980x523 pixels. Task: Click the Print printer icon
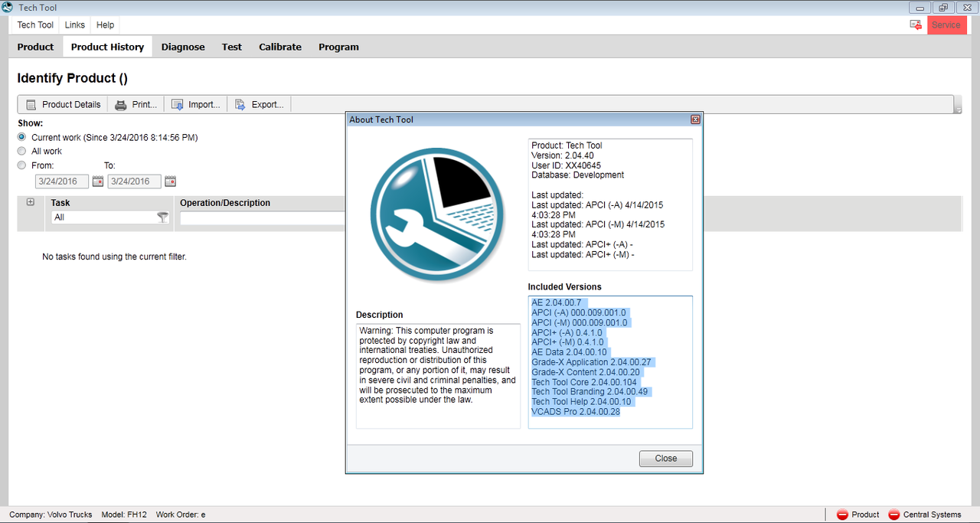(x=121, y=104)
